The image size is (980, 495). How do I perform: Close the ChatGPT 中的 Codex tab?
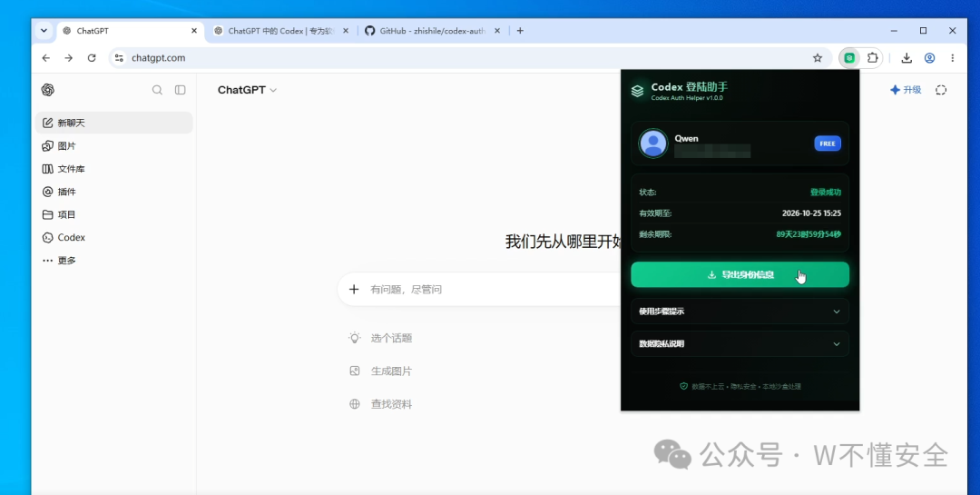pos(346,31)
